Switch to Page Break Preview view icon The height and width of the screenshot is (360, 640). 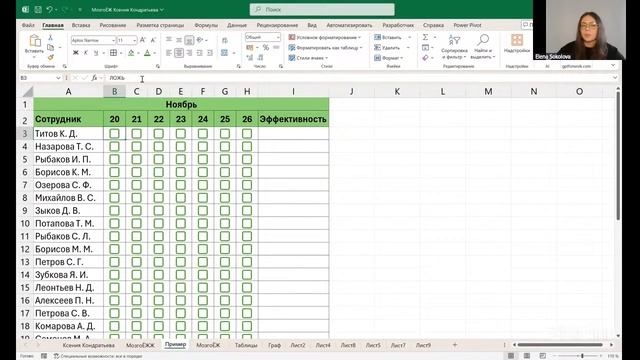[x=542, y=356]
